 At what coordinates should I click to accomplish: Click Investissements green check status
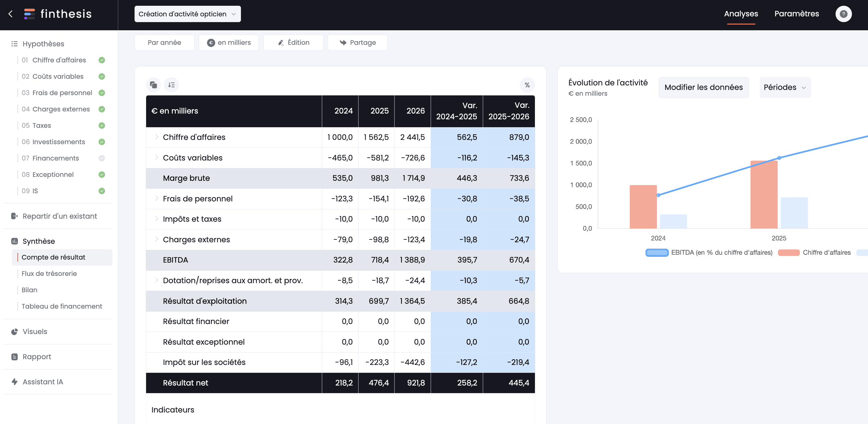(102, 142)
